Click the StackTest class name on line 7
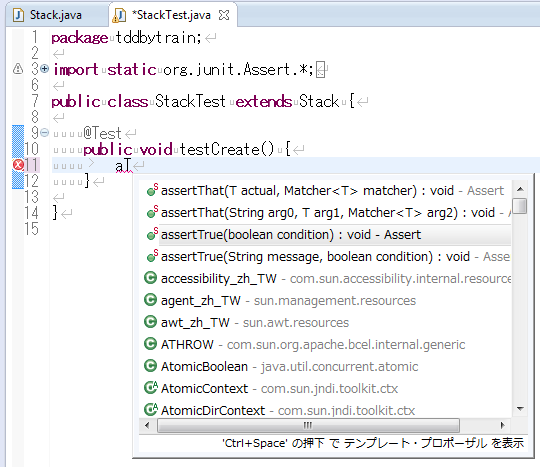 click(x=190, y=102)
